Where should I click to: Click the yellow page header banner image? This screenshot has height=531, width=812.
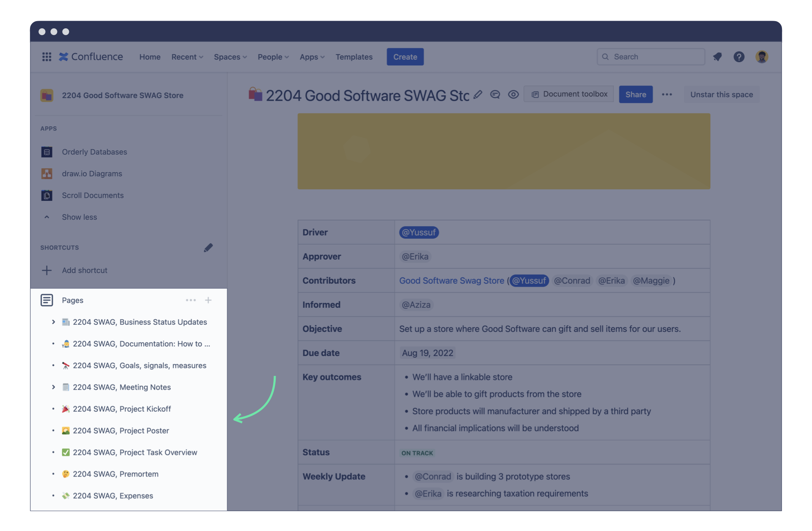pyautogui.click(x=504, y=151)
